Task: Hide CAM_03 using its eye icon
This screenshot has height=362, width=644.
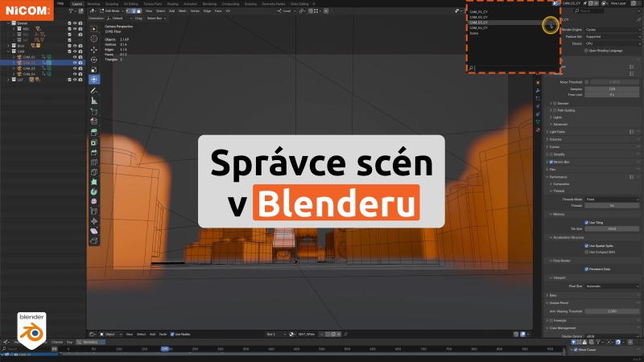Action: 75,68
